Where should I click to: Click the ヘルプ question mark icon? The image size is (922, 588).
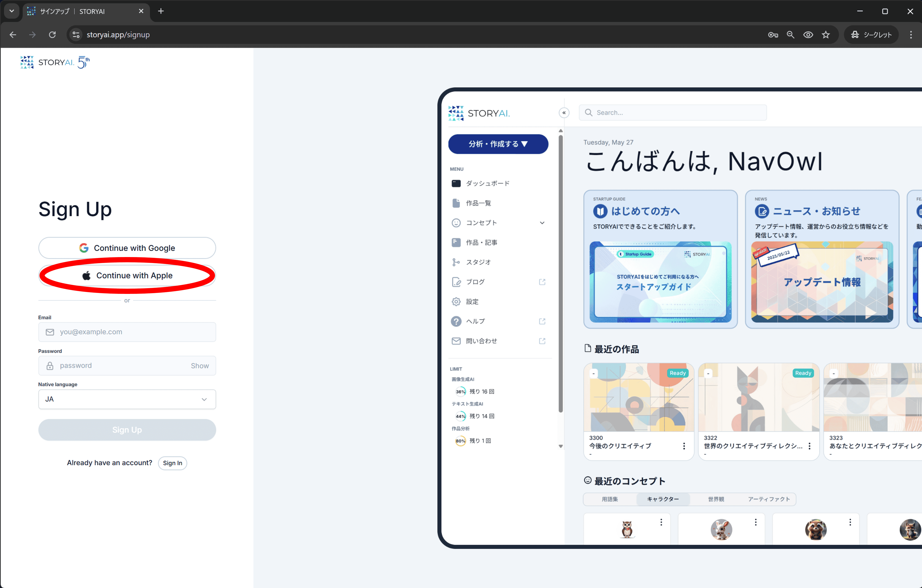point(456,321)
